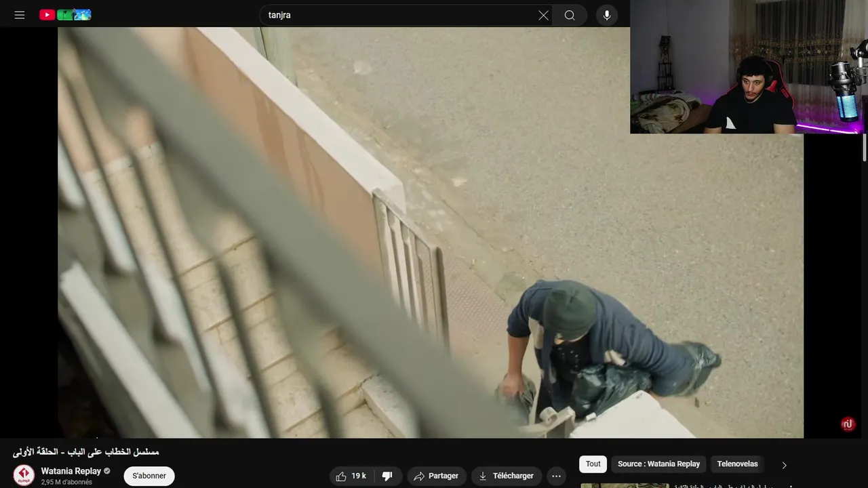
Task: Open the Watania Replay channel name
Action: (x=71, y=471)
